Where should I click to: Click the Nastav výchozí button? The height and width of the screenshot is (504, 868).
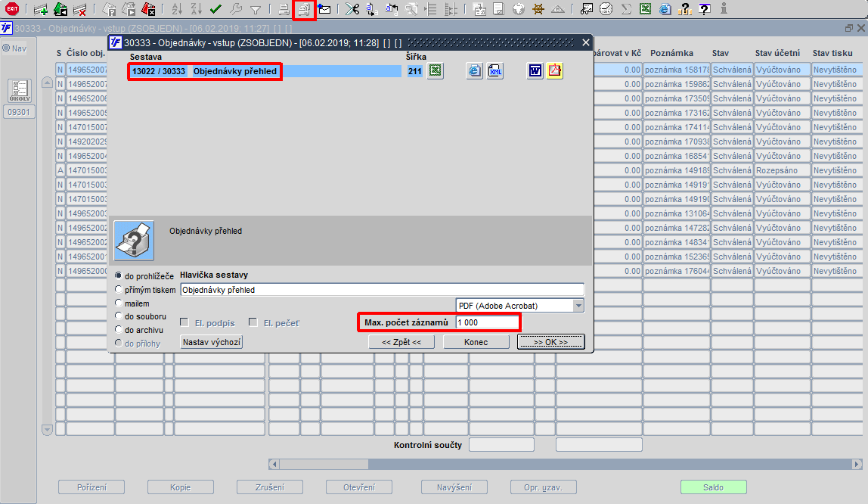point(212,342)
